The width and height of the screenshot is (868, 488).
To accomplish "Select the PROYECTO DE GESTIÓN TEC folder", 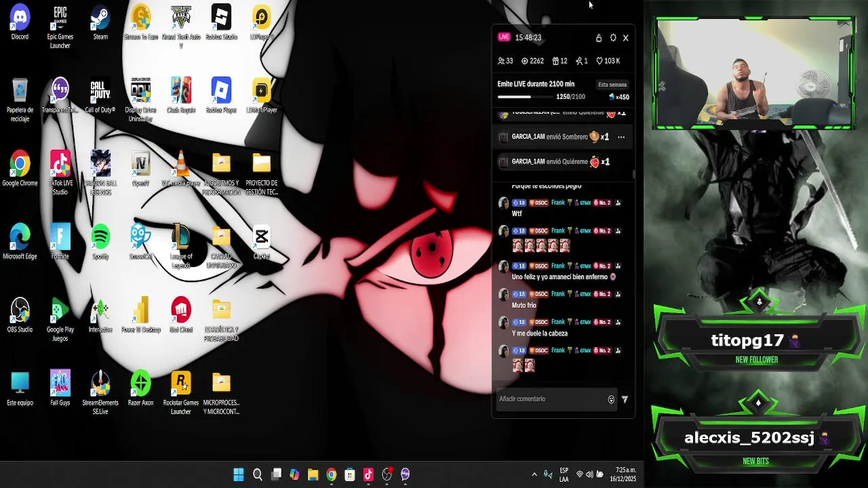I will coord(261,174).
